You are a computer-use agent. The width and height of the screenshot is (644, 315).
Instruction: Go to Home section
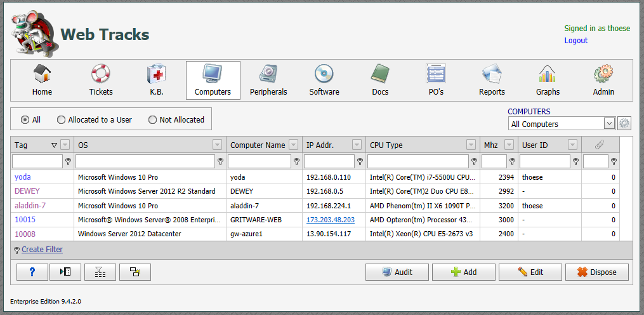42,81
